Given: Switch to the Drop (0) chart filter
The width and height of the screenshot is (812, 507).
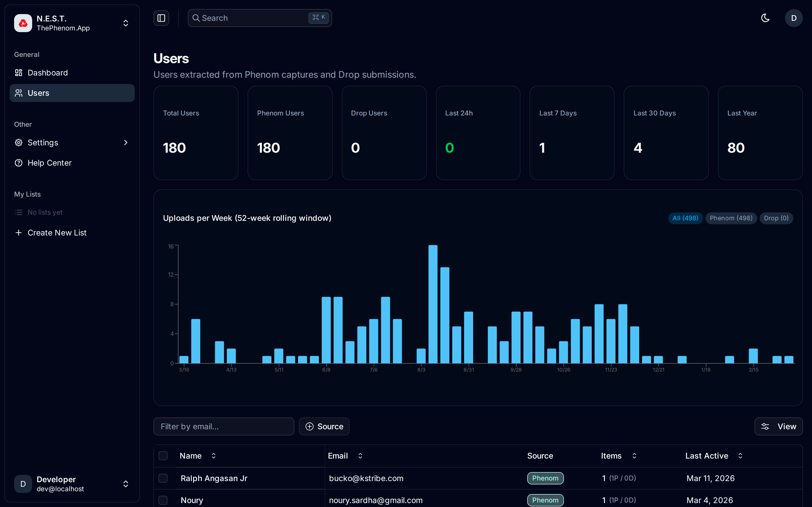Looking at the screenshot, I should point(776,218).
